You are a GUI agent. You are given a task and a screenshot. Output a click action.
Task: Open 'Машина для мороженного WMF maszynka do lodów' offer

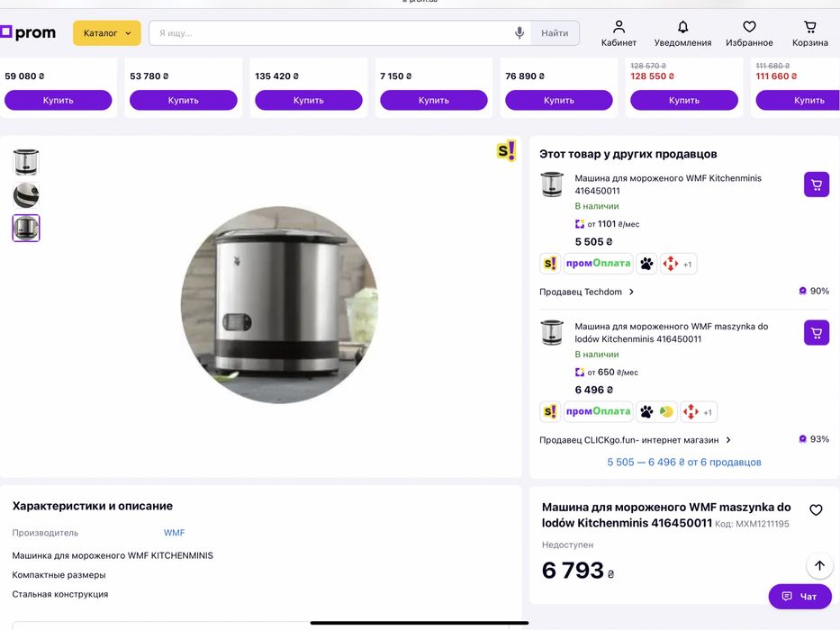tap(672, 333)
